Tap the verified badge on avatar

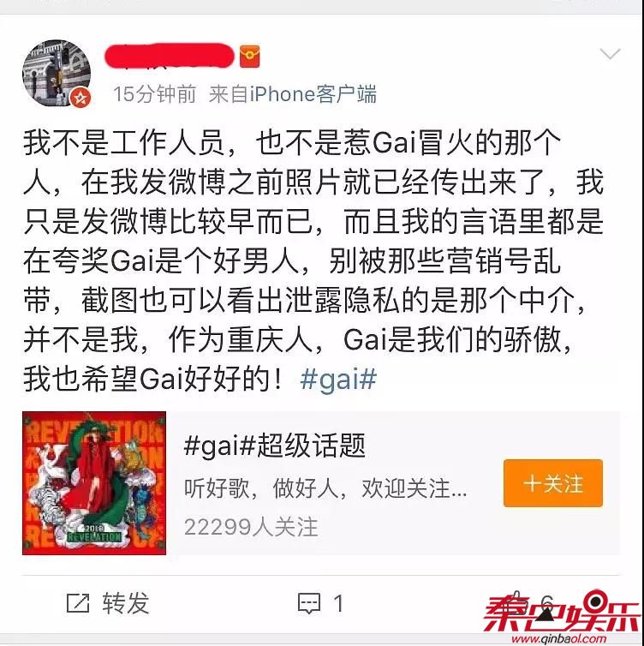80,98
